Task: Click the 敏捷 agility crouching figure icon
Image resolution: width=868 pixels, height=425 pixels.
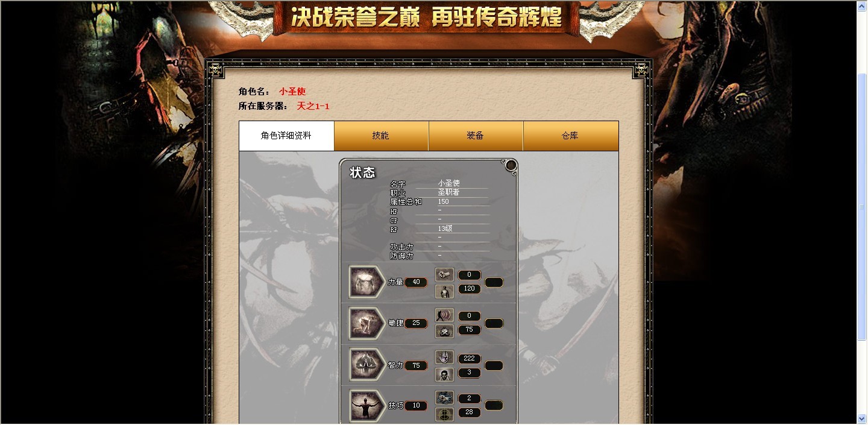Action: click(x=367, y=323)
